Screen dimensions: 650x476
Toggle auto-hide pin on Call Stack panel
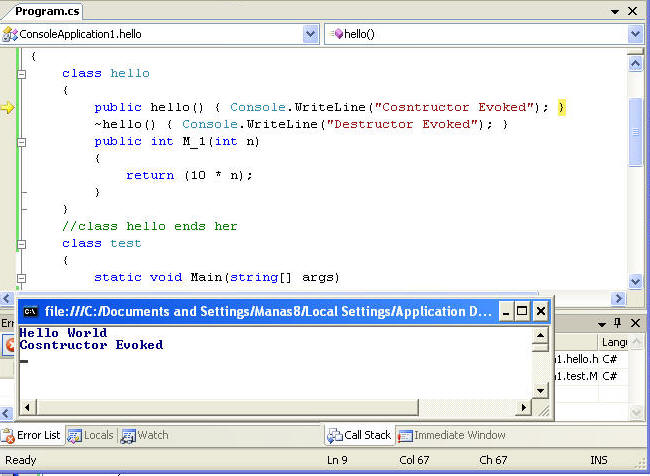(x=618, y=323)
